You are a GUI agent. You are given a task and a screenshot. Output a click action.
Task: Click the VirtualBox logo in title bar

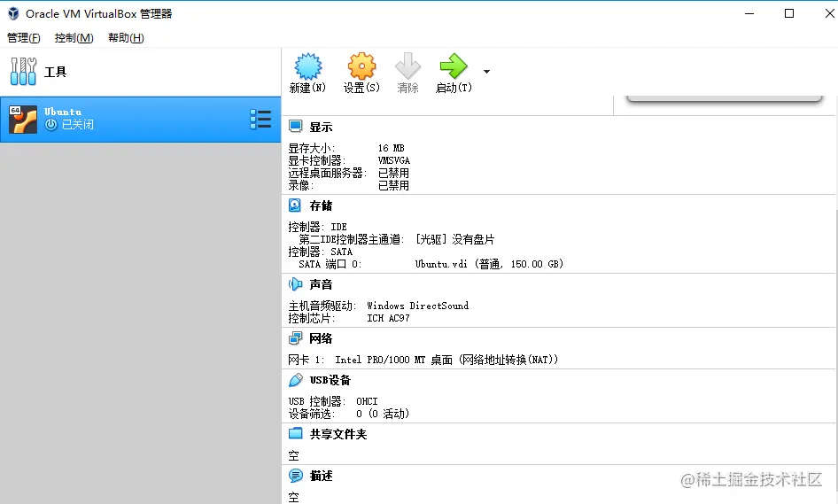point(13,13)
